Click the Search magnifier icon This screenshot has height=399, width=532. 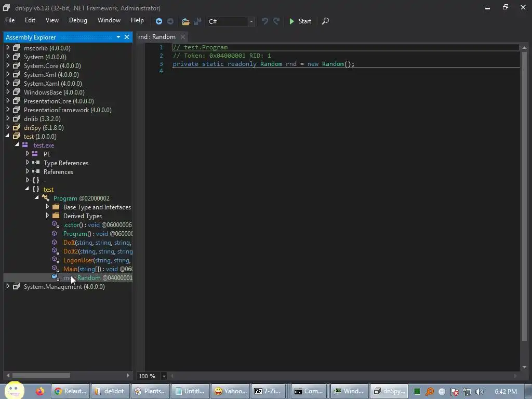coord(325,21)
